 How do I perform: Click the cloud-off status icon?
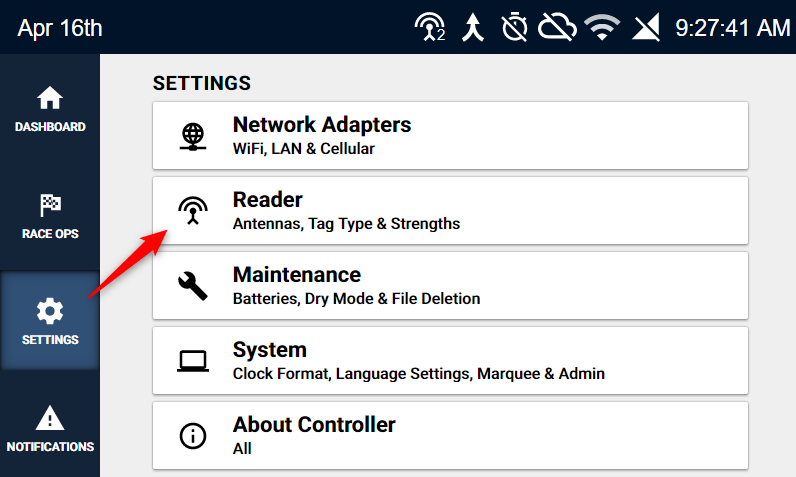557,27
